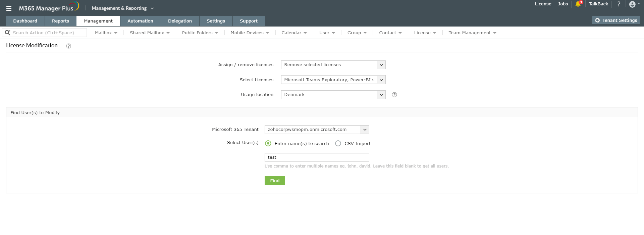
Task: Open the Shared Mailbox menu
Action: [x=150, y=33]
